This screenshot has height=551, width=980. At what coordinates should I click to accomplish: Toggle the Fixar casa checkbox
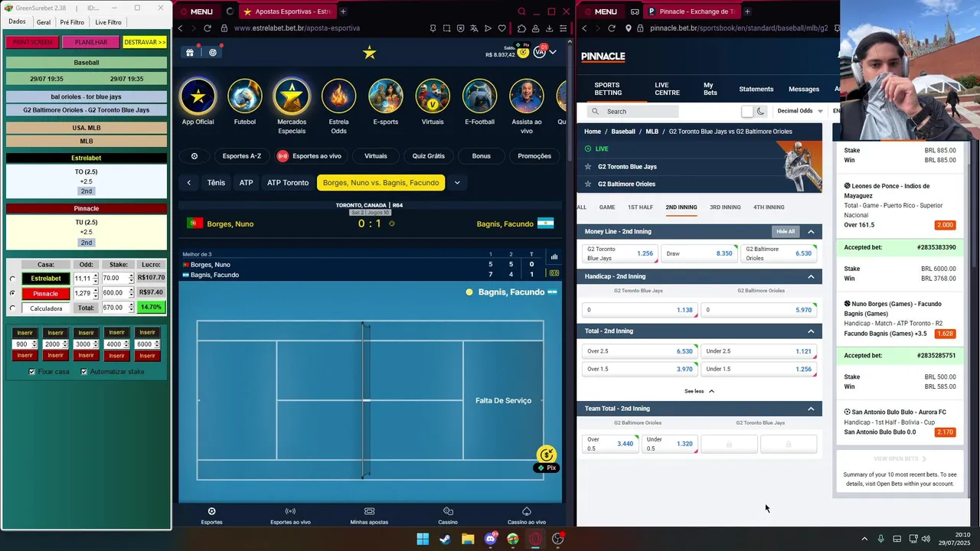click(x=32, y=372)
